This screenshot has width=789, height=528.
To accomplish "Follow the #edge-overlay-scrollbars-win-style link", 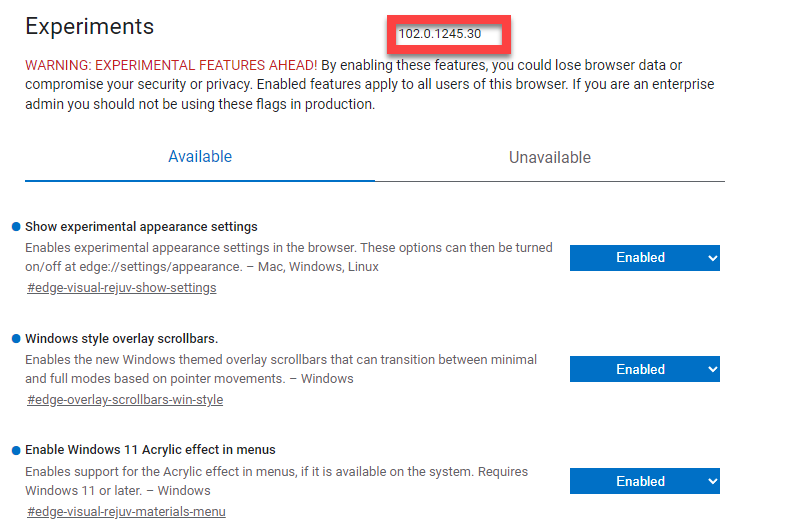I will (x=125, y=400).
